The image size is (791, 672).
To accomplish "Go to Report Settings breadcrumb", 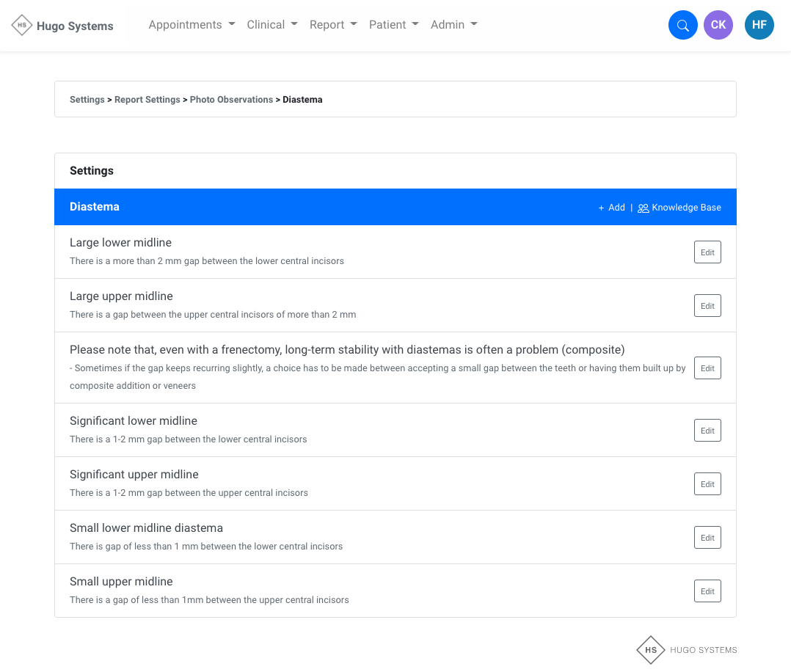I will tap(147, 100).
